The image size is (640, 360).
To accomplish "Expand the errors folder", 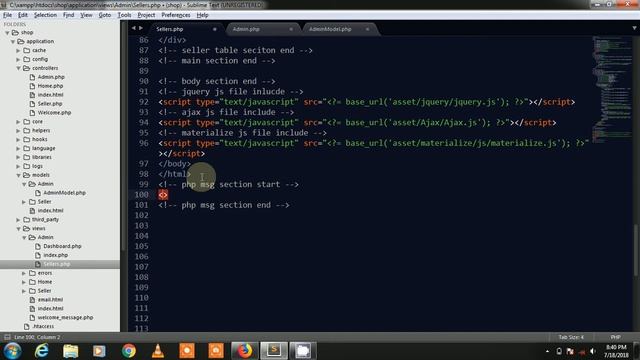I will (24, 273).
